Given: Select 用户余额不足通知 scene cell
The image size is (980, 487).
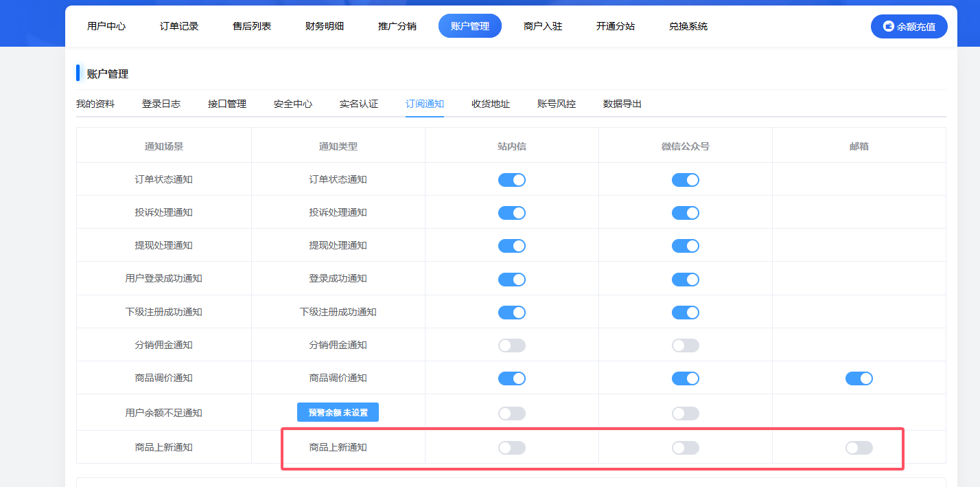Looking at the screenshot, I should pos(164,413).
